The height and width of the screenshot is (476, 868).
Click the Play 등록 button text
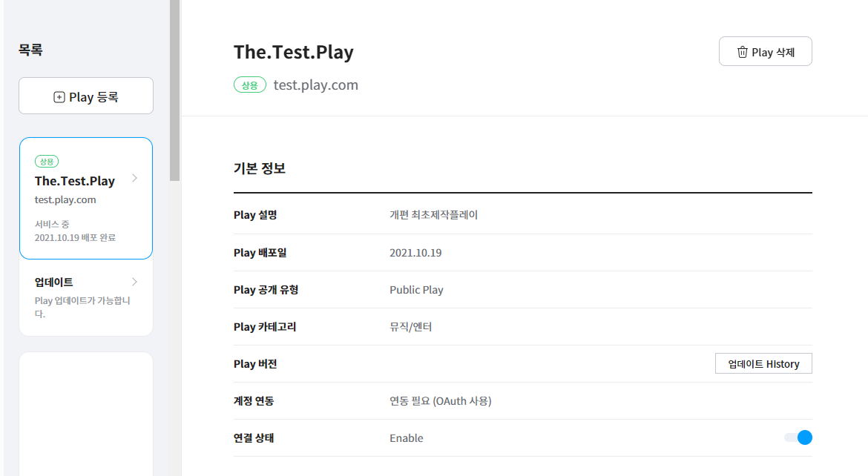click(x=93, y=97)
